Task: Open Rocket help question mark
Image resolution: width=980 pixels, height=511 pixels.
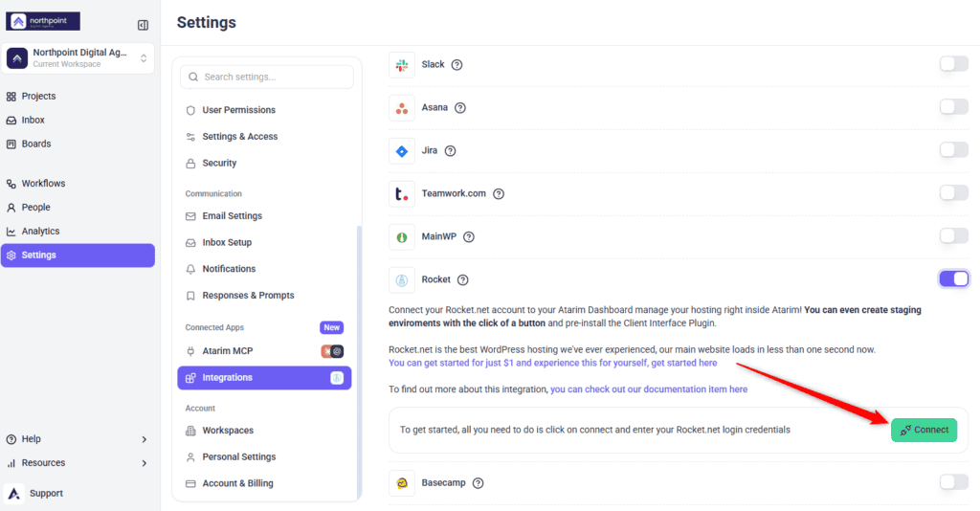Action: click(x=462, y=280)
